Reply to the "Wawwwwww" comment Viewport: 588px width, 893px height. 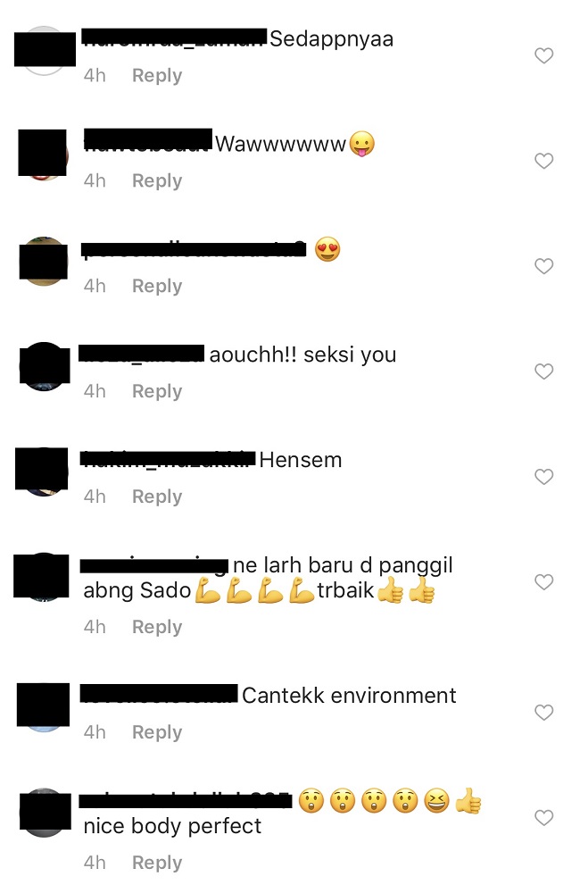click(x=157, y=180)
